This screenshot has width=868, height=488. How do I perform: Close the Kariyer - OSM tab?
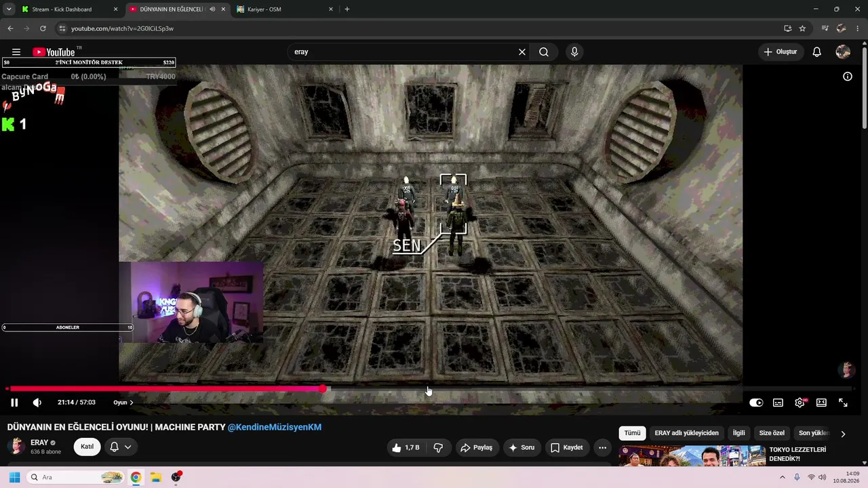pyautogui.click(x=331, y=9)
